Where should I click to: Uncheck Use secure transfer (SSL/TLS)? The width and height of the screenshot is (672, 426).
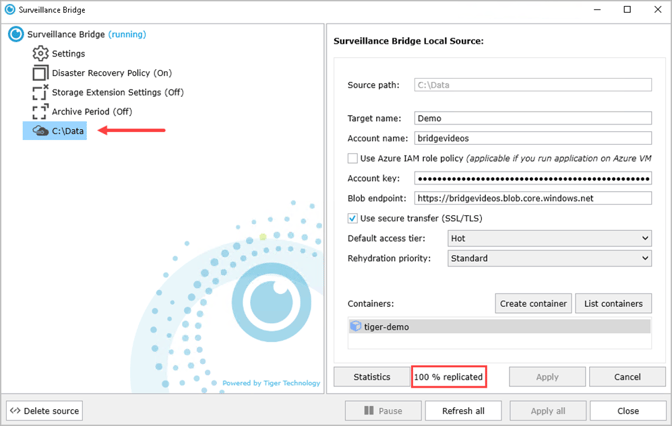[353, 218]
